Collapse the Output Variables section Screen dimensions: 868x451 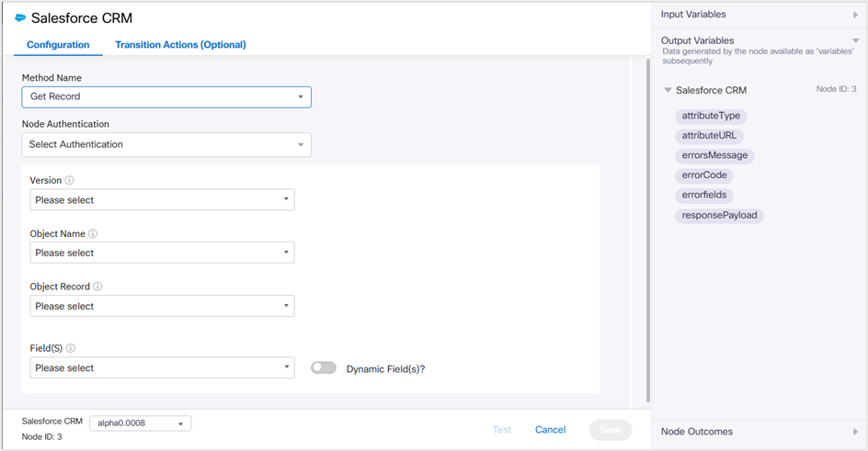coord(855,40)
